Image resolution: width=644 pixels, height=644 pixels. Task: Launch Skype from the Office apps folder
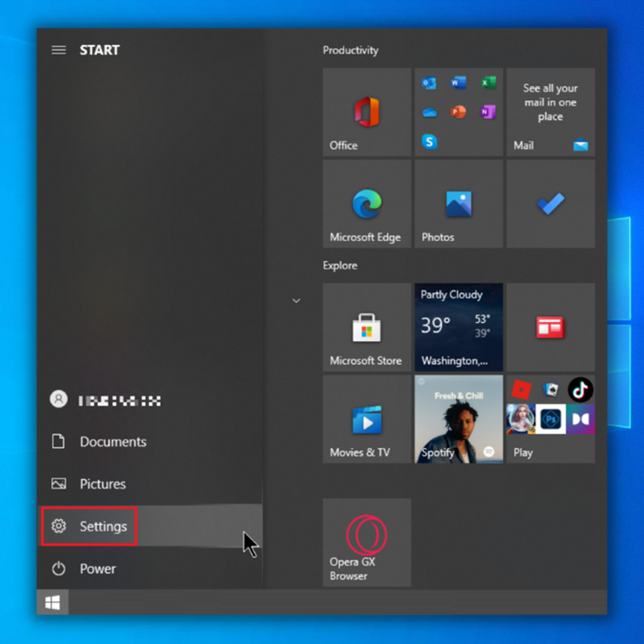429,142
